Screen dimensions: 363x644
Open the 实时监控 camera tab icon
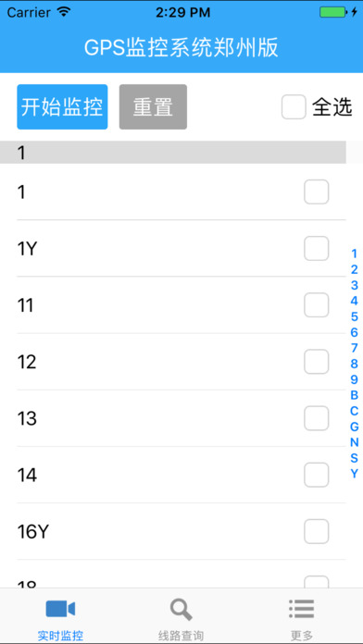pyautogui.click(x=60, y=609)
